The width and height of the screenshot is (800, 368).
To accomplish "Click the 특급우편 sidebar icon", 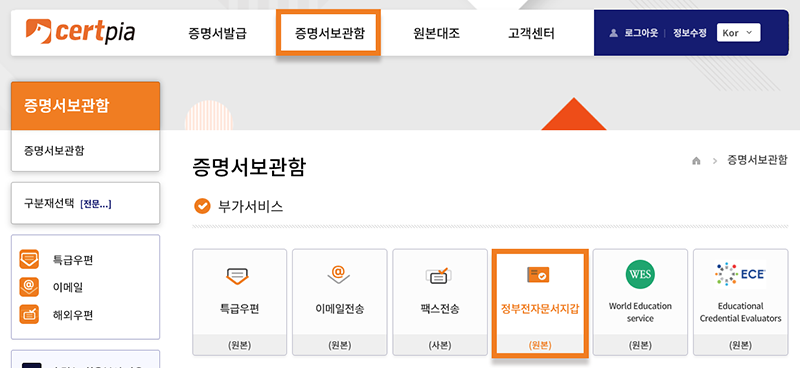I will [29, 259].
